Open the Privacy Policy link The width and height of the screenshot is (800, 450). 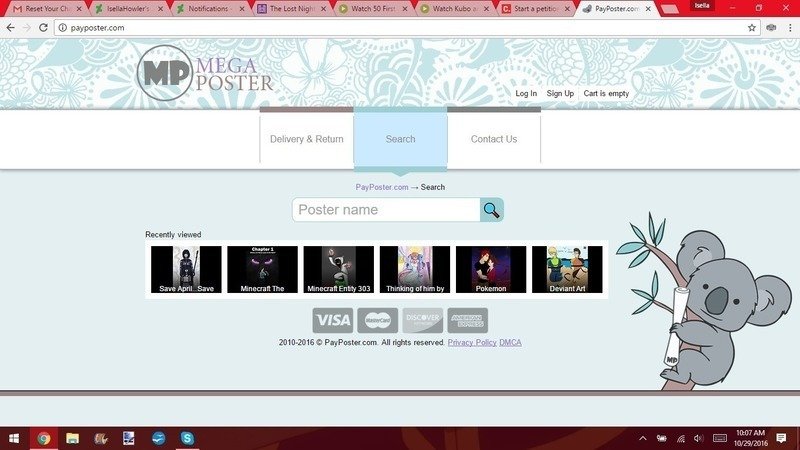472,343
